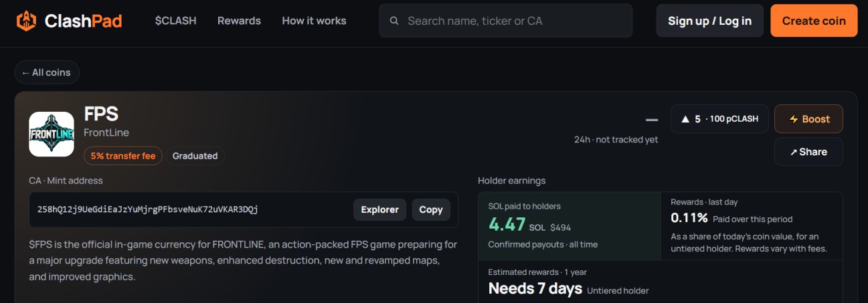Click the Needs 7 days estimate

535,289
